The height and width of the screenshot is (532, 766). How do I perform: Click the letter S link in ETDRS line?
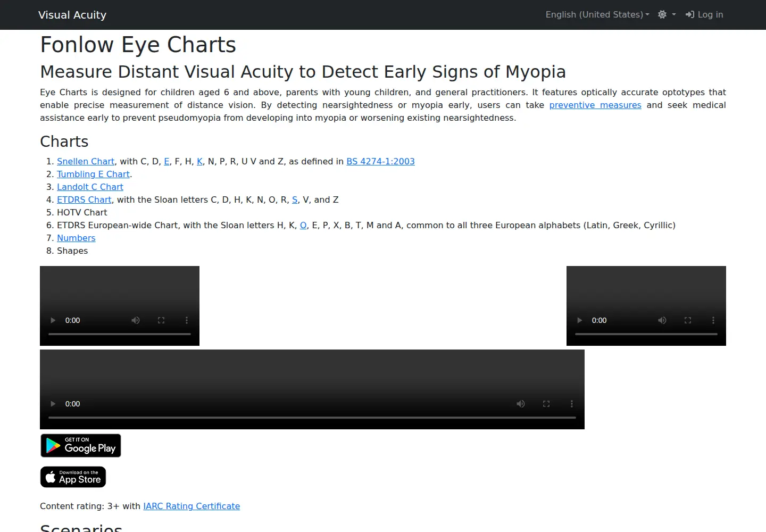[x=295, y=199]
